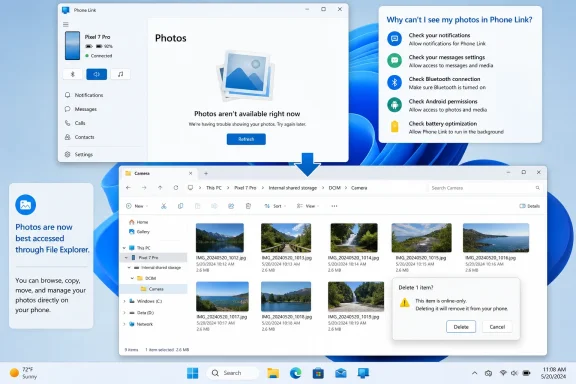The height and width of the screenshot is (384, 576).
Task: Toggle the music audio button in Phone Link
Action: coord(120,74)
